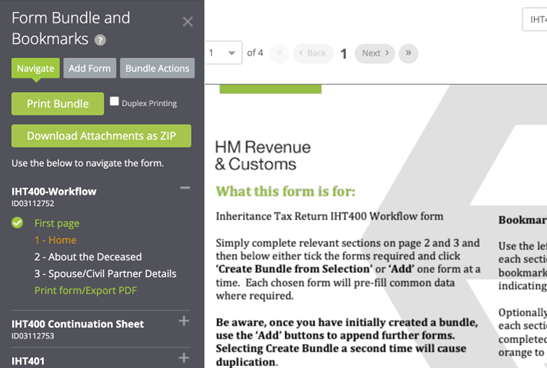Go to the First page bookmark
The width and height of the screenshot is (547, 368).
tap(57, 223)
